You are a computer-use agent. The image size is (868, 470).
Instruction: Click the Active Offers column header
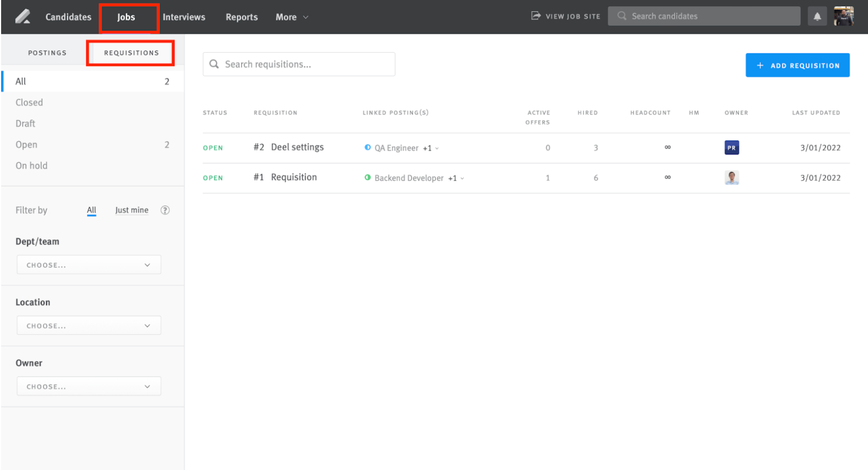[x=538, y=117]
